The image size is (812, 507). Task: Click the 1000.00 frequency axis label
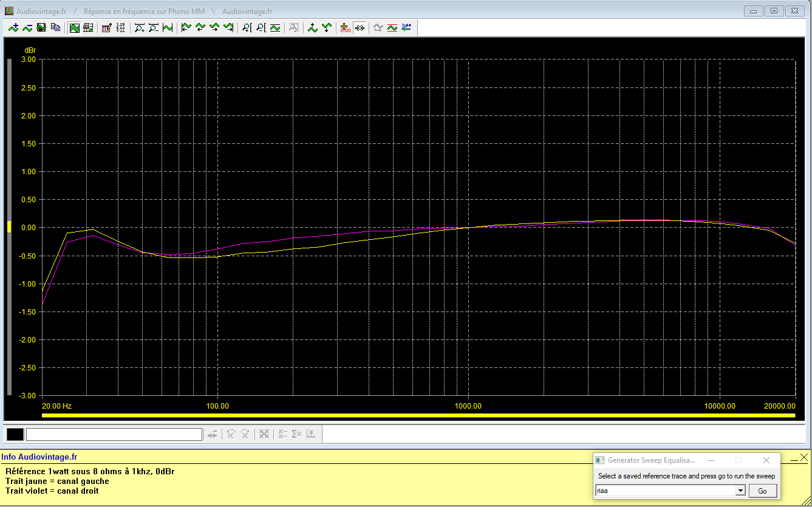[x=468, y=406]
